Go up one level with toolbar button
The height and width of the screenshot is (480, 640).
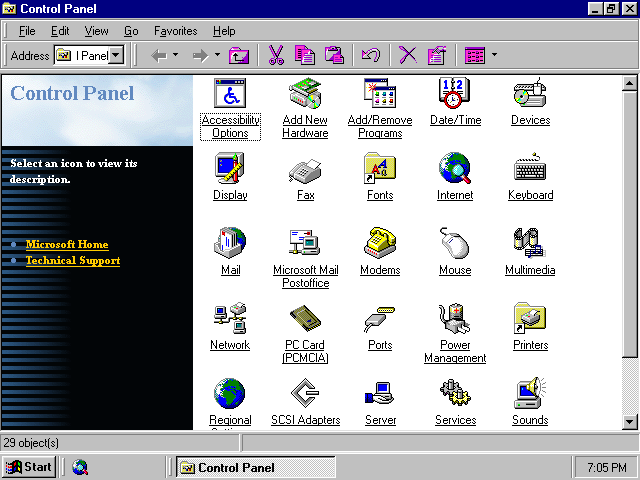(239, 55)
